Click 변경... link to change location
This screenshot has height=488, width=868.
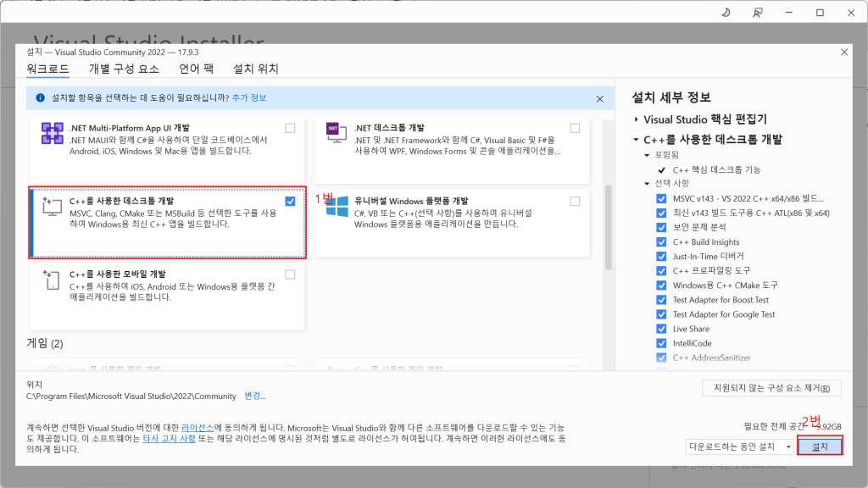click(x=255, y=396)
